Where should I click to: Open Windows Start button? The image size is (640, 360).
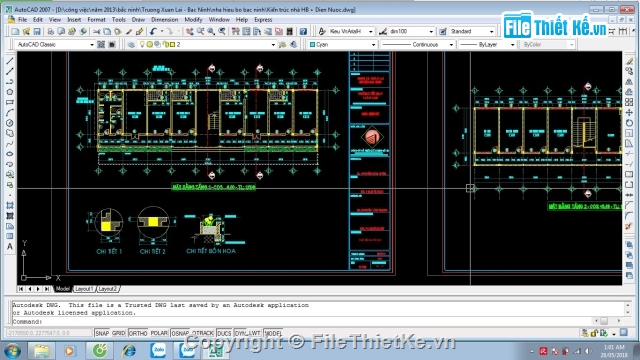tap(12, 351)
